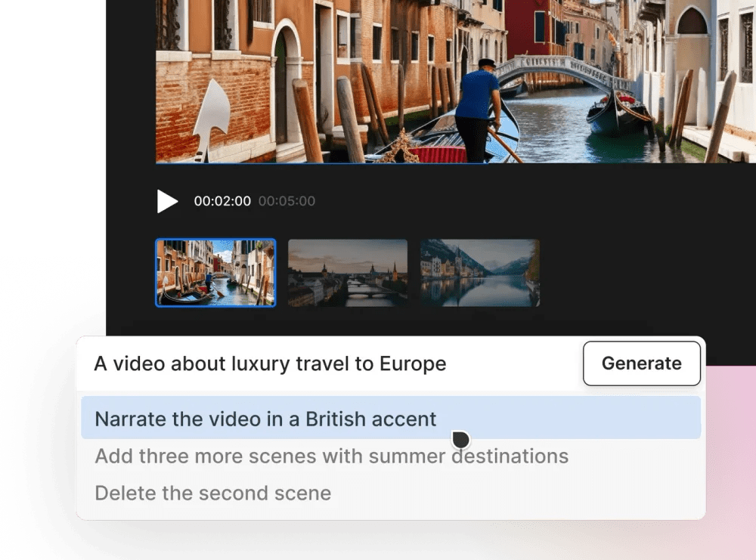Click the video preview frame
Viewport: 756px width, 560px height.
(454, 83)
